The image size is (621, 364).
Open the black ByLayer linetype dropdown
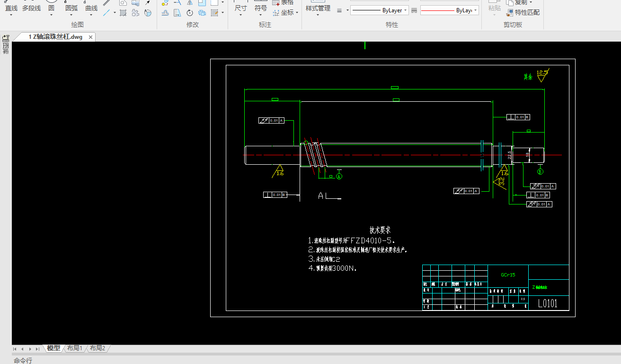click(x=379, y=10)
